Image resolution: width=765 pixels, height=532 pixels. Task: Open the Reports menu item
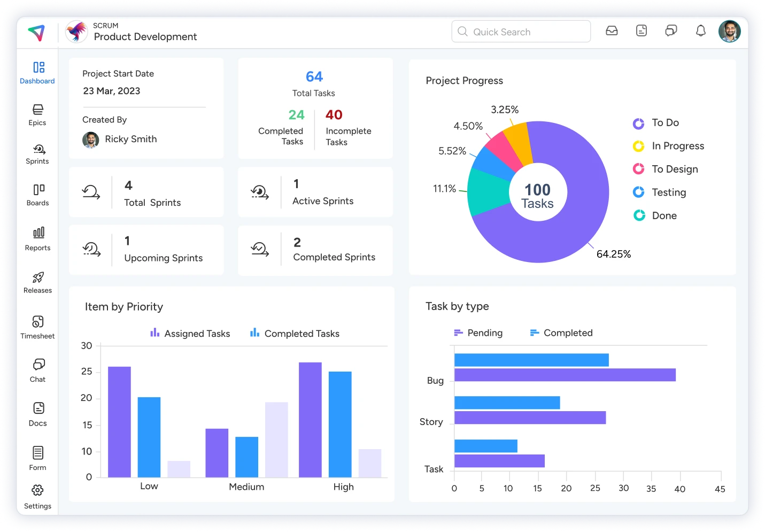click(37, 238)
